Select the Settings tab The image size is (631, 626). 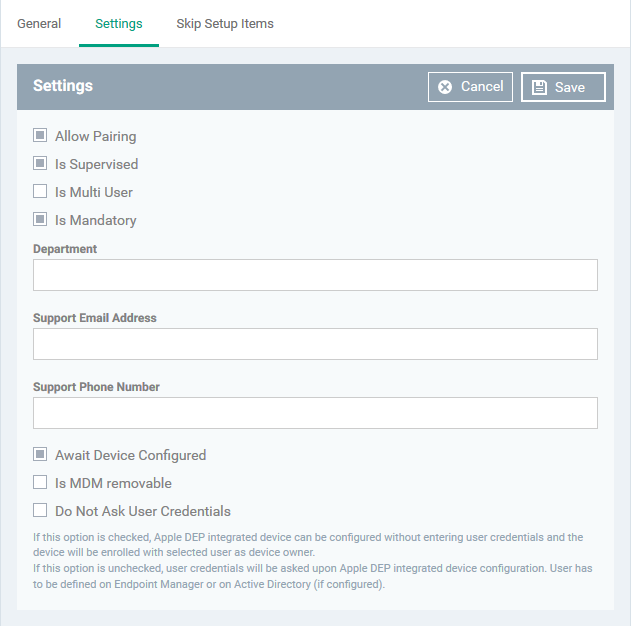pos(119,24)
